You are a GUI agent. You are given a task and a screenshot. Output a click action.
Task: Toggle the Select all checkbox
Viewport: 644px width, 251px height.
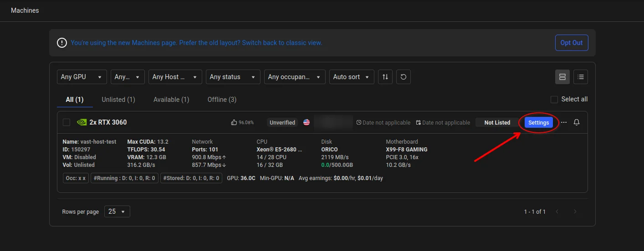[x=554, y=99]
